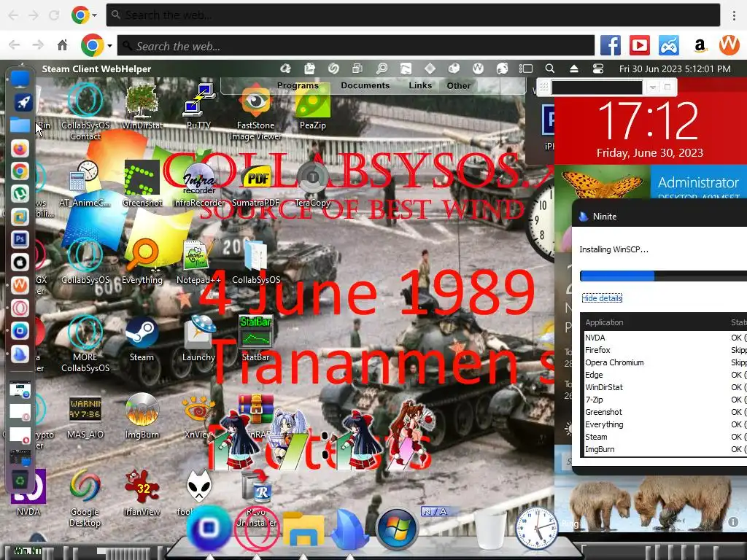Screen dimensions: 747x560
Task: Click the butterfly picture thumbnail
Action: pos(602,182)
